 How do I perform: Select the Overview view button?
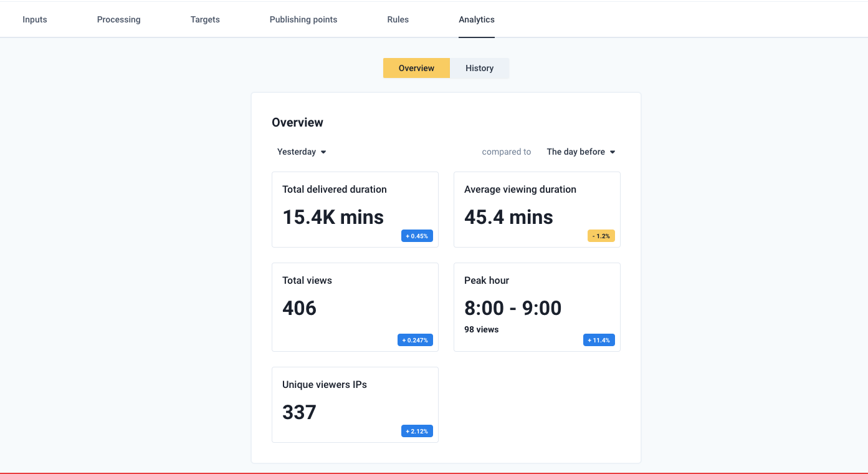416,68
